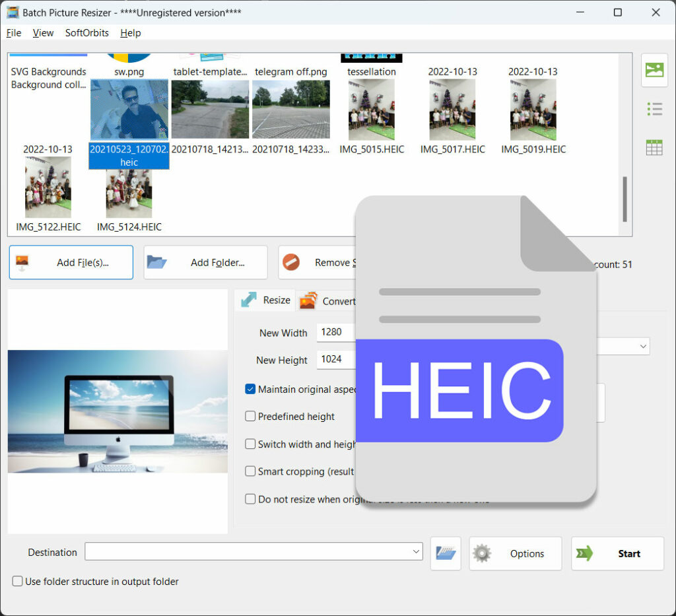Click the sw.png file label
This screenshot has height=616, width=676.
[x=129, y=71]
